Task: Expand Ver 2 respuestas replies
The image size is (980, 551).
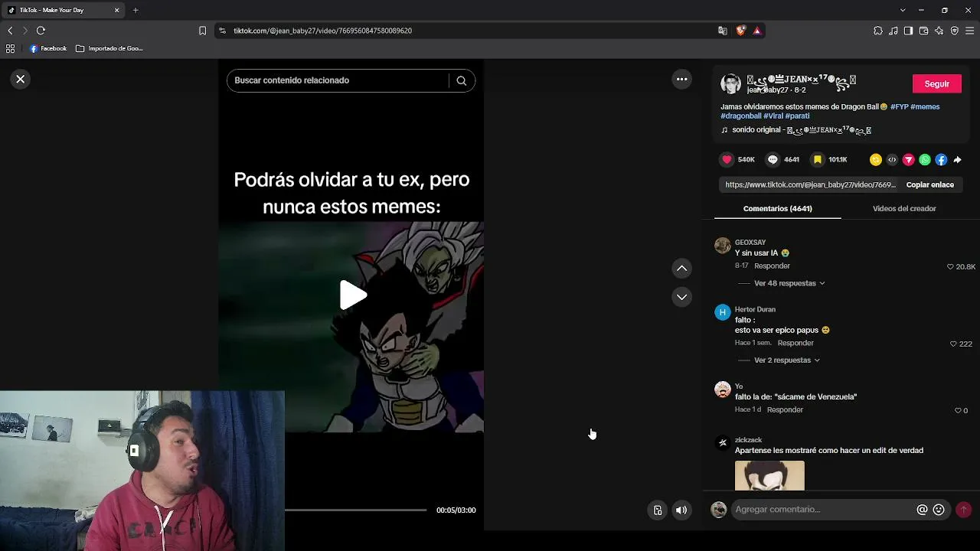Action: 787,360
